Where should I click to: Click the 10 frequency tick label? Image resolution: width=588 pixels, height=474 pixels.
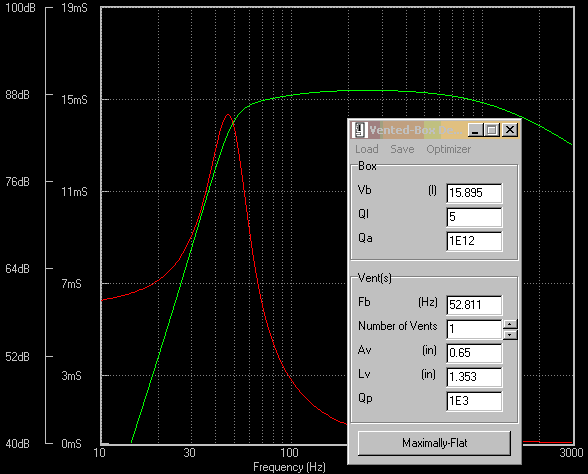coord(99,453)
